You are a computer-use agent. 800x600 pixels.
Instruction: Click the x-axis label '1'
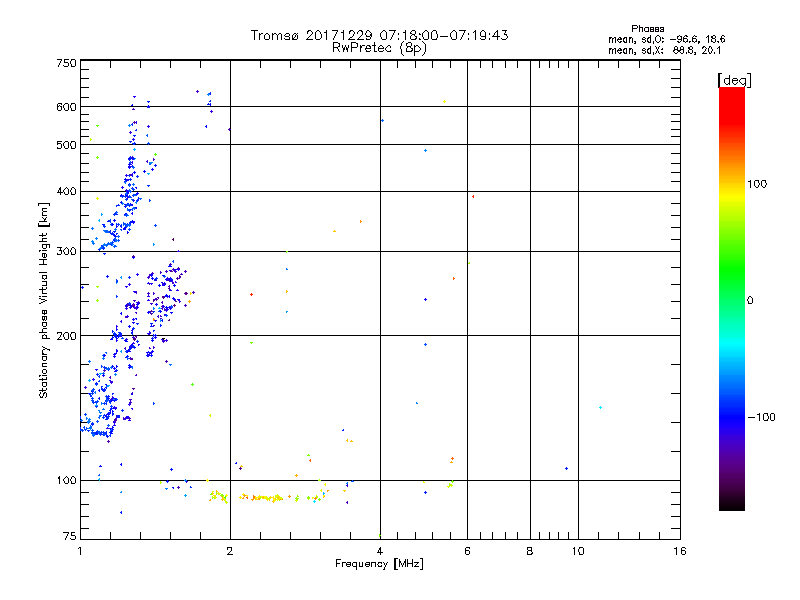(80, 551)
